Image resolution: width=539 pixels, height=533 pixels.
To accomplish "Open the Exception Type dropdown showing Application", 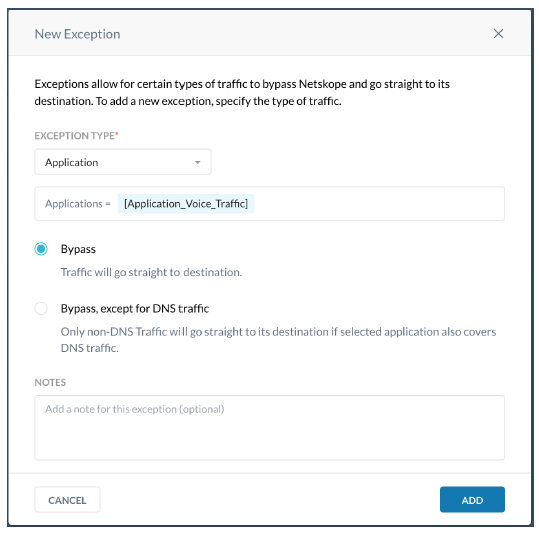I will (x=123, y=162).
